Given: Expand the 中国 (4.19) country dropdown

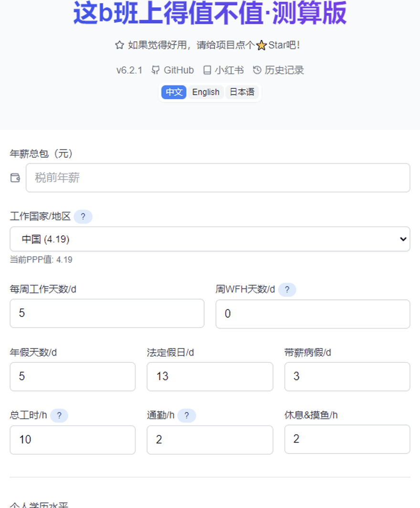Looking at the screenshot, I should click(x=210, y=239).
